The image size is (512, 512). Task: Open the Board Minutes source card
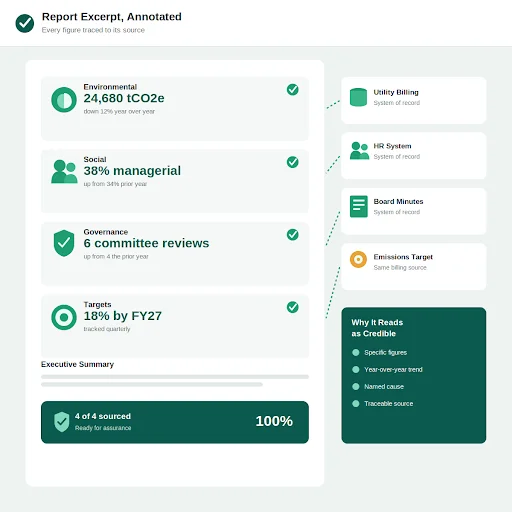(414, 211)
